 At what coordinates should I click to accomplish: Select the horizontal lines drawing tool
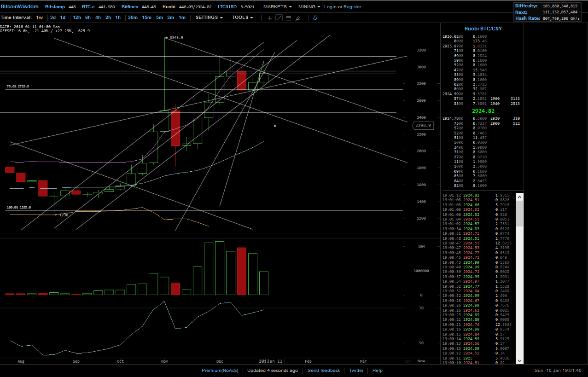(x=288, y=18)
